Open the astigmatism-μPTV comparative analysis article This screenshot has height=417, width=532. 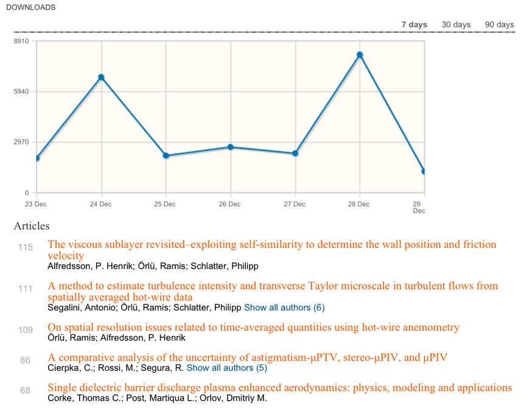click(x=247, y=357)
